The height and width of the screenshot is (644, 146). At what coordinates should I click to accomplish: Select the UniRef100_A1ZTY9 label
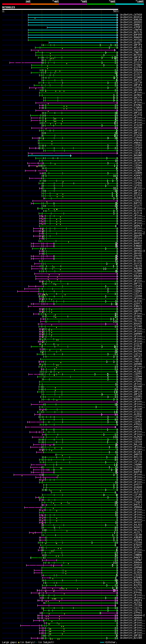pyautogui.click(x=131, y=115)
